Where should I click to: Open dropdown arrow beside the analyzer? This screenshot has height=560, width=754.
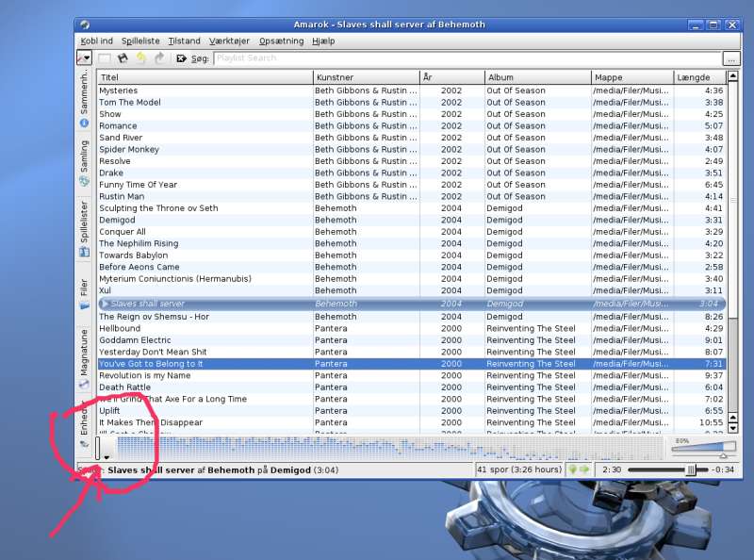pyautogui.click(x=107, y=455)
